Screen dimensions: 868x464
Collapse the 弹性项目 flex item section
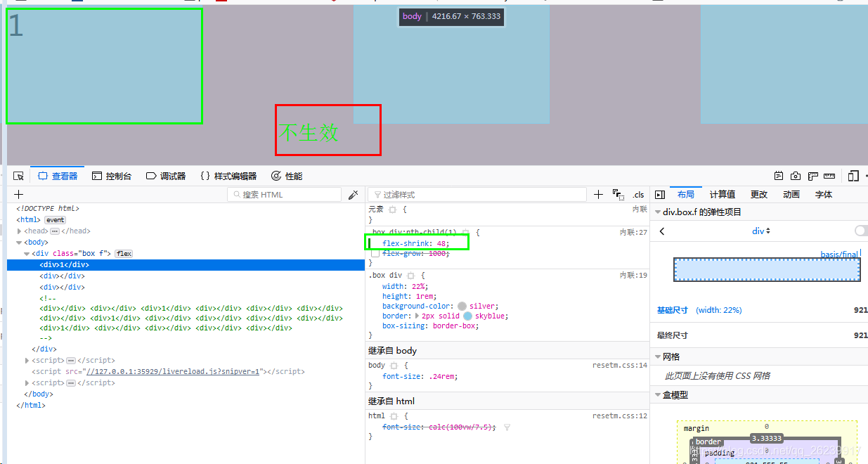[658, 212]
